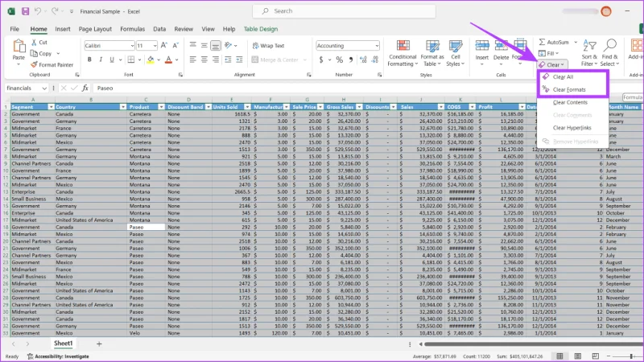Add a new sheet with plus button
The image size is (644, 362).
tap(99, 344)
